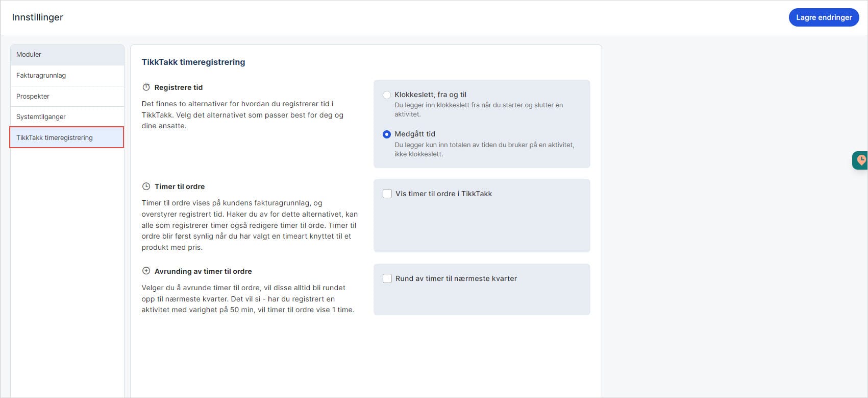Viewport: 868px width, 398px height.
Task: Open Systemtilganger from the side menu
Action: (x=67, y=117)
